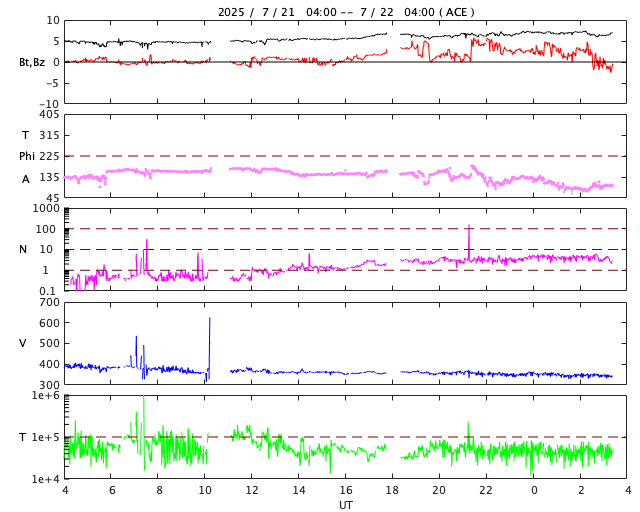
Task: Click the green temperature spike reaching 1e+6
Action: pyautogui.click(x=144, y=432)
